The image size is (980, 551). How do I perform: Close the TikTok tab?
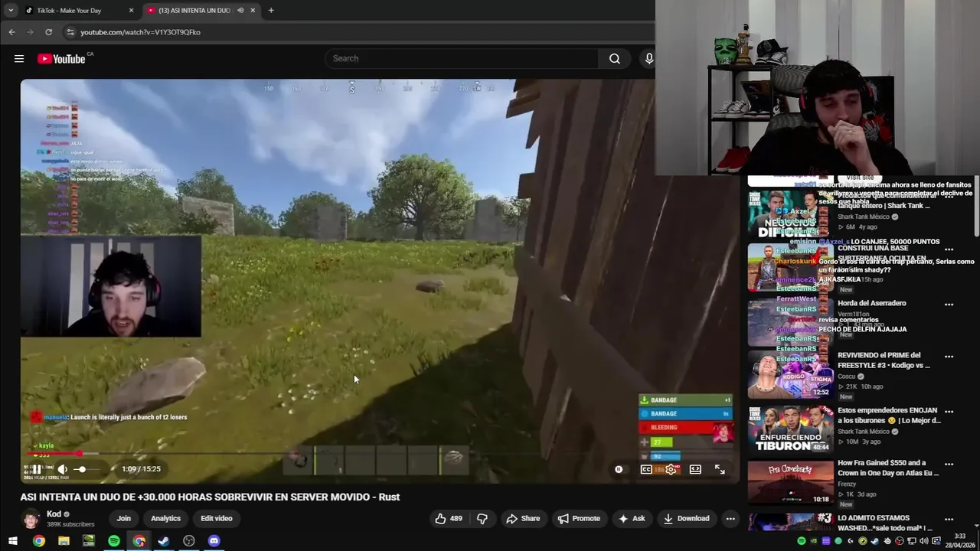click(131, 11)
